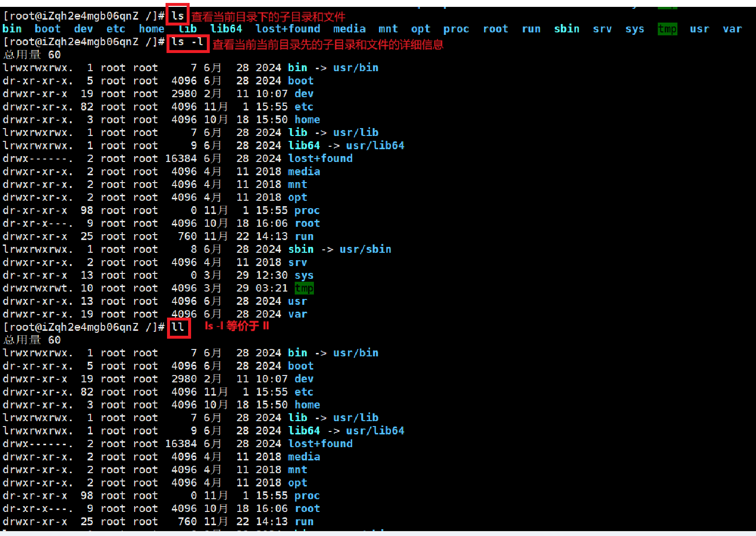Click size "2980" in ls -l dev row
Viewport: 756px width, 536px height.
pos(184,94)
